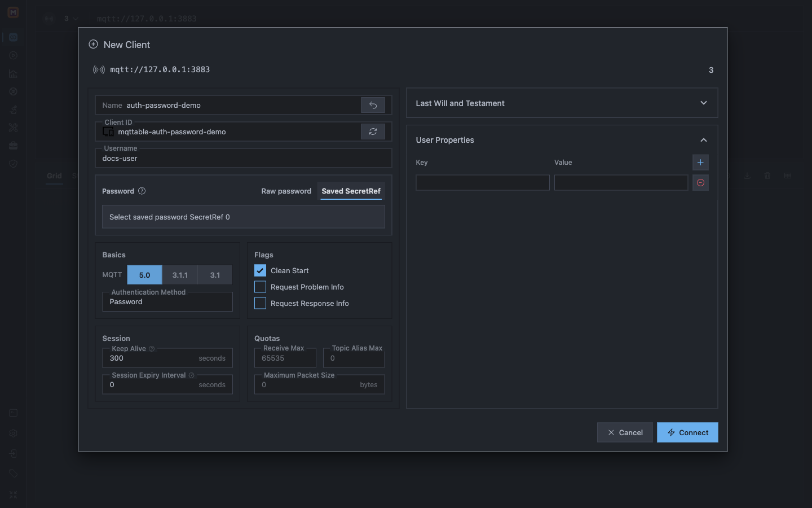Screen dimensions: 812x508
Task: Click the broadcast icon beside the broker URL
Action: pyautogui.click(x=99, y=70)
